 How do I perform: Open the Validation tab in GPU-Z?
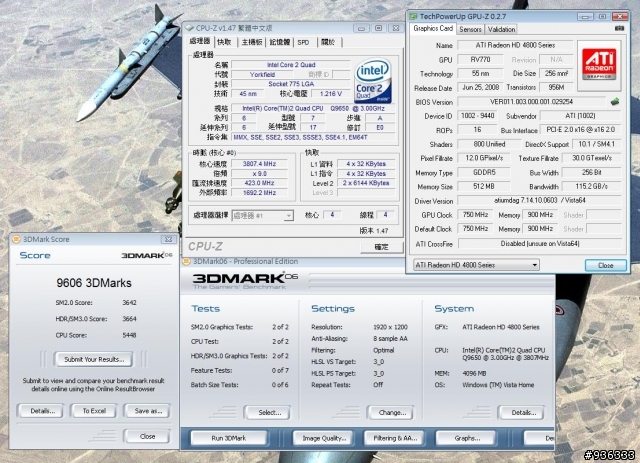(501, 29)
